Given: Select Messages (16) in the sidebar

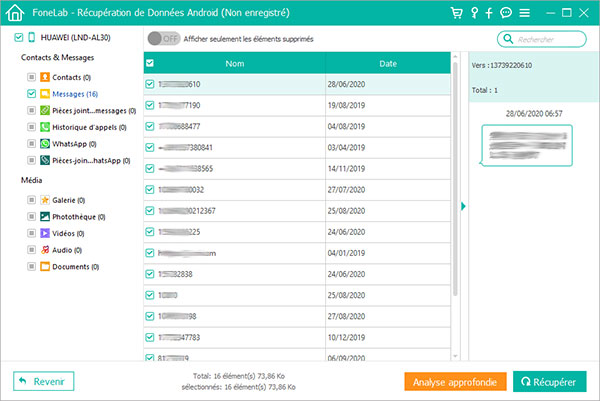Looking at the screenshot, I should click(x=73, y=93).
